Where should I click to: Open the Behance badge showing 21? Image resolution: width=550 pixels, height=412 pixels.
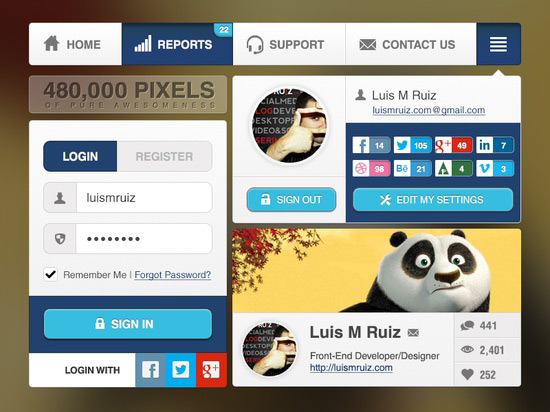pos(412,169)
